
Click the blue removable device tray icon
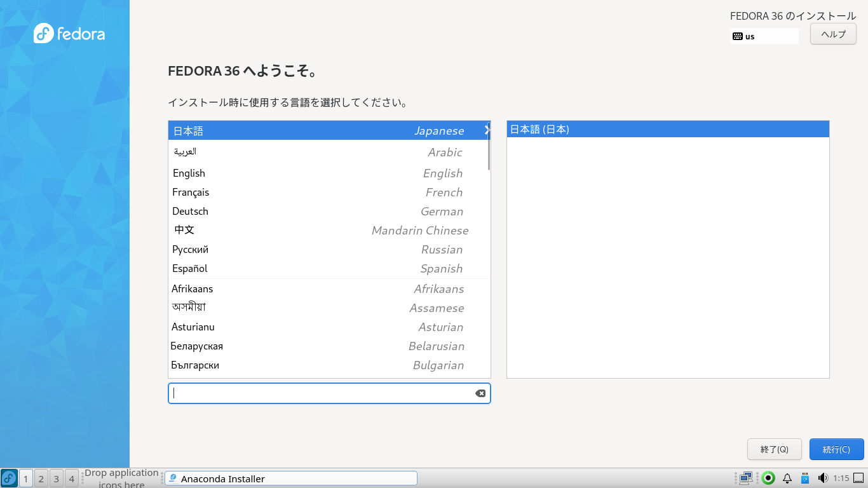pos(805,478)
